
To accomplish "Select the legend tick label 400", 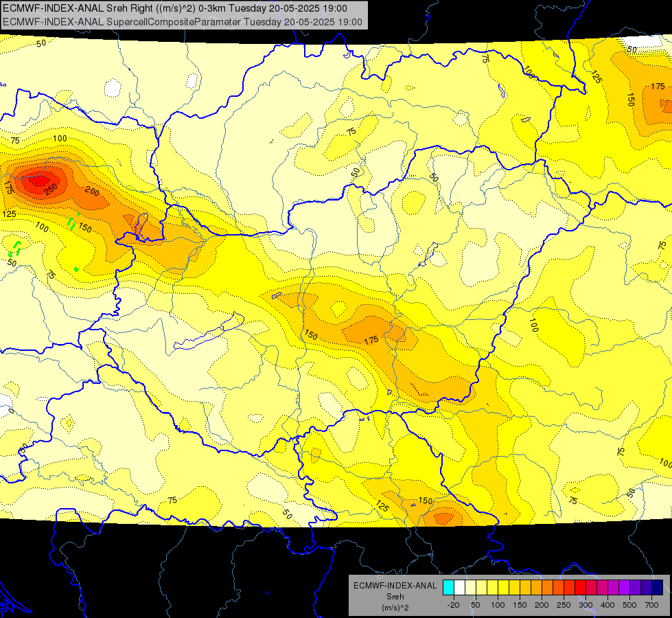I will click(607, 605).
